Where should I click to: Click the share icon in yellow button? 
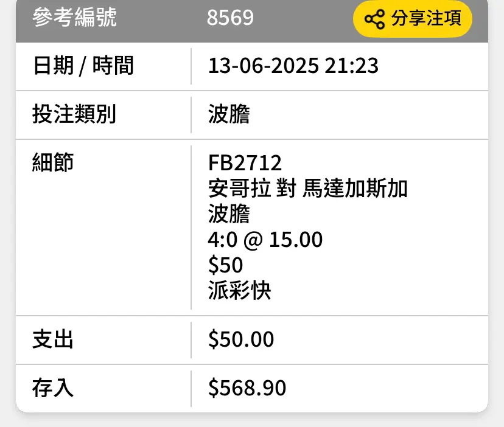click(x=374, y=19)
